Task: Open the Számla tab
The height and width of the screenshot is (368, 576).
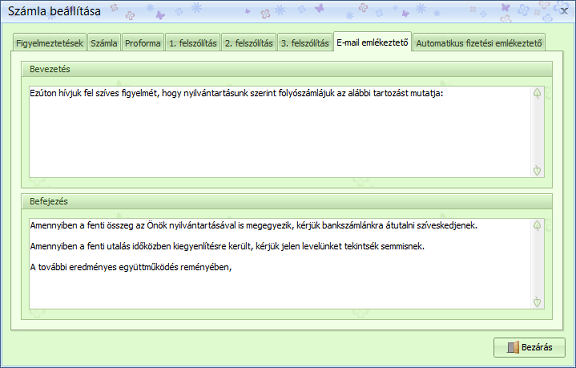Action: [104, 43]
